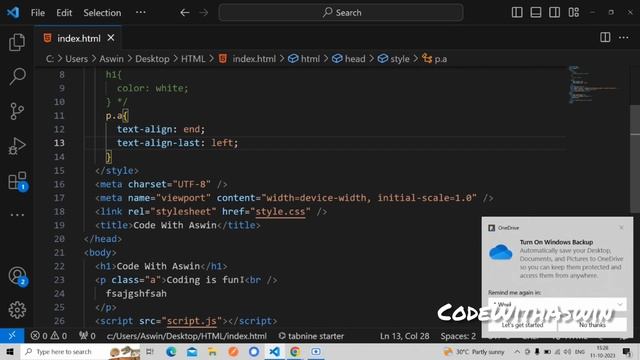
Task: Toggle the primary side bar layout icon
Action: tap(517, 12)
